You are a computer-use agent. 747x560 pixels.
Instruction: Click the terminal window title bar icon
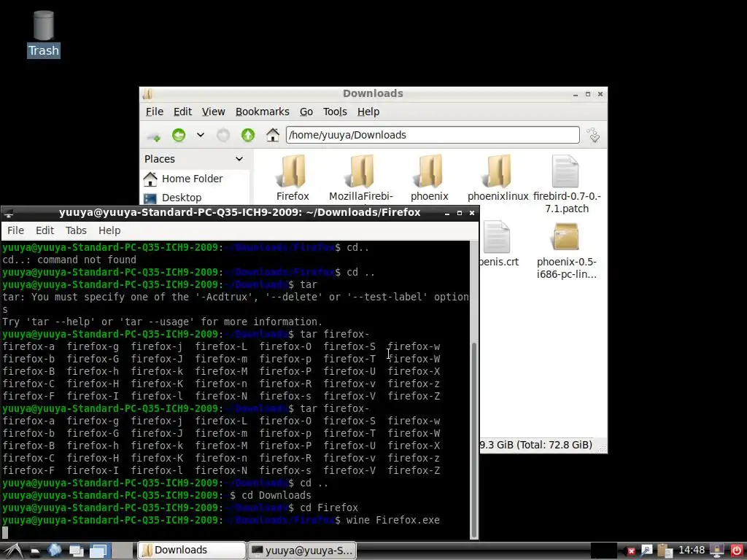(x=8, y=213)
